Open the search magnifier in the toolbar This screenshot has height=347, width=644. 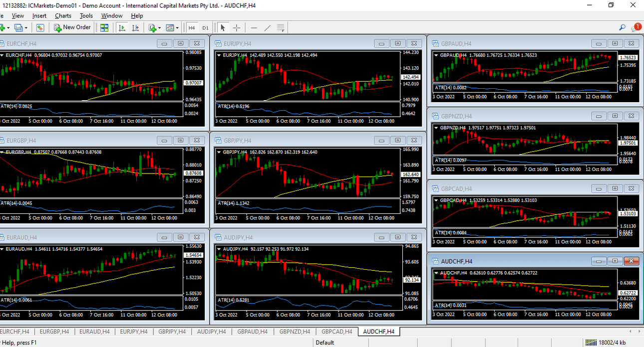(x=622, y=27)
